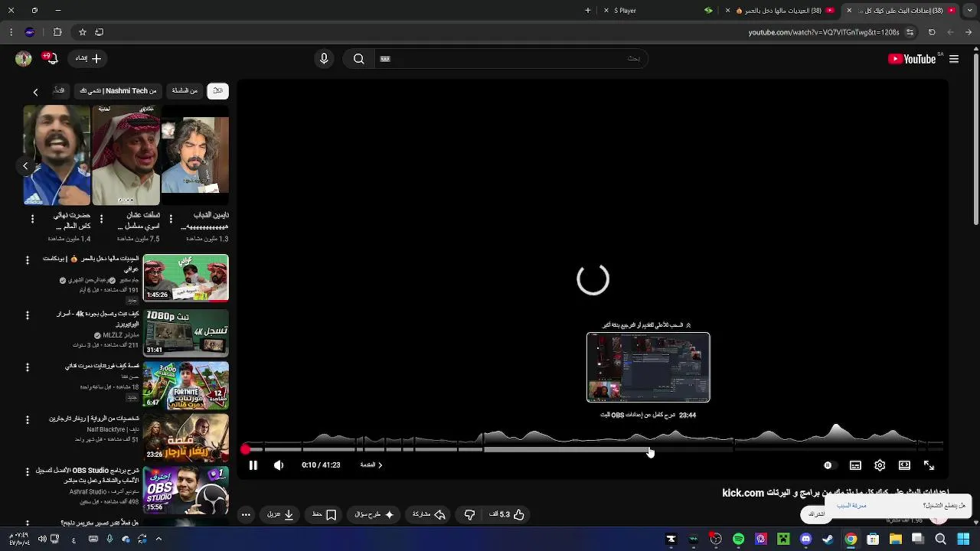The image size is (980, 551).
Task: Select the 'From Nashmi Tech' chip
Action: click(119, 91)
